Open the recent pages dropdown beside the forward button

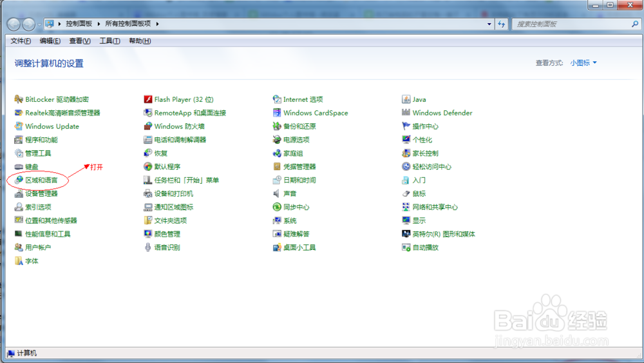tap(39, 25)
